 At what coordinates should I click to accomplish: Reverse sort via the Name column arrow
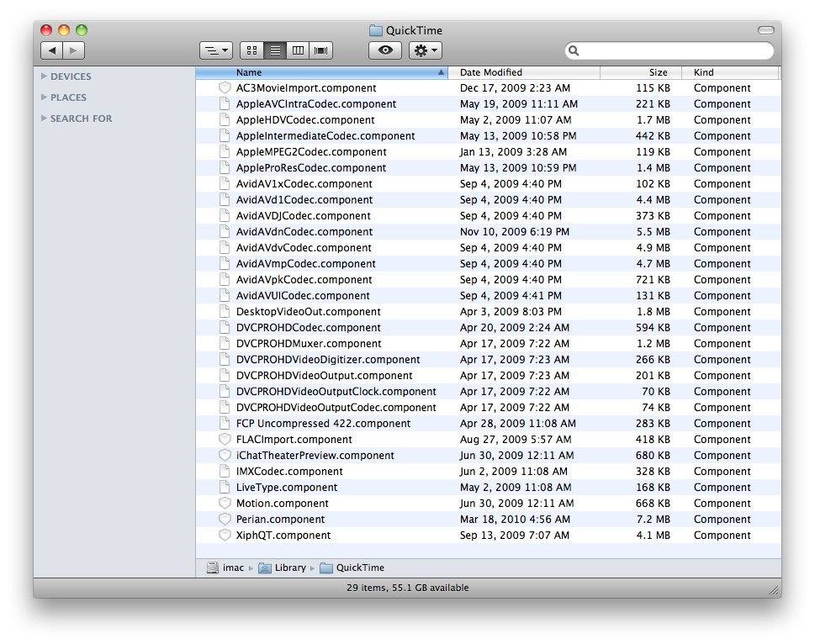[441, 72]
